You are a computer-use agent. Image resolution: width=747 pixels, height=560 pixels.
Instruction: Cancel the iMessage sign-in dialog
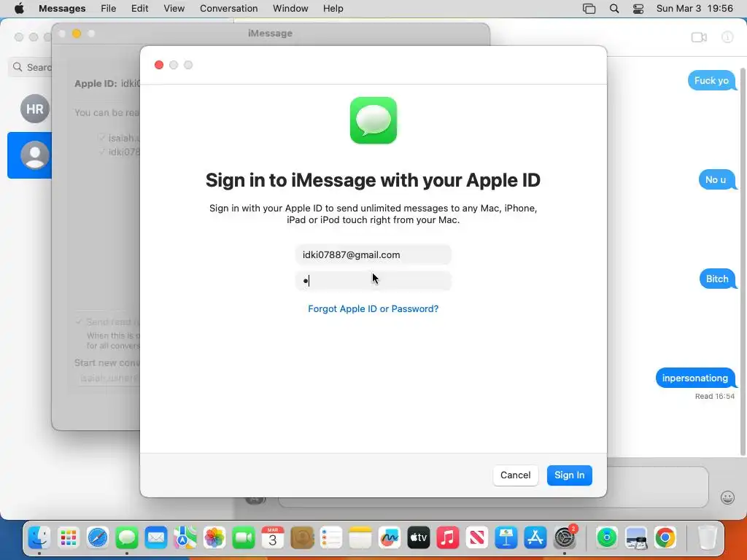point(515,475)
